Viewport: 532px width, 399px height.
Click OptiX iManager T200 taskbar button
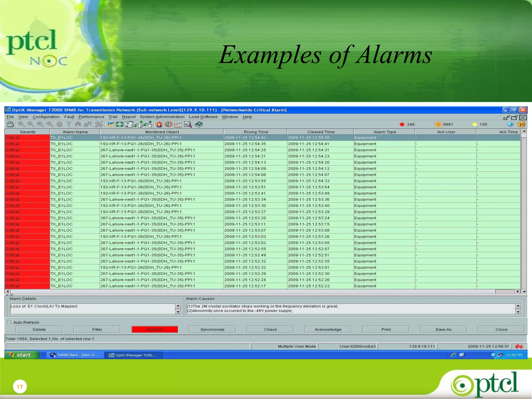(134, 355)
